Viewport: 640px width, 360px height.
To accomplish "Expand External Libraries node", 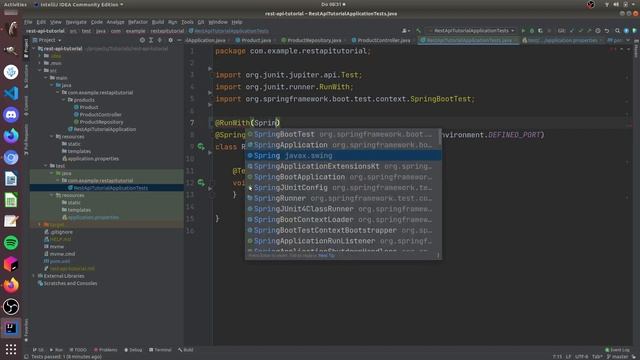I will coord(34,276).
